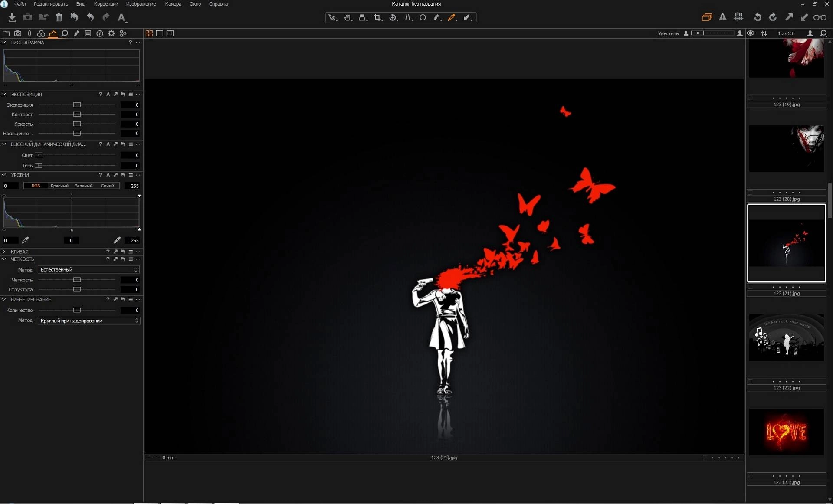Click the Экспозиция slider handle
Image resolution: width=833 pixels, height=504 pixels.
pyautogui.click(x=77, y=105)
